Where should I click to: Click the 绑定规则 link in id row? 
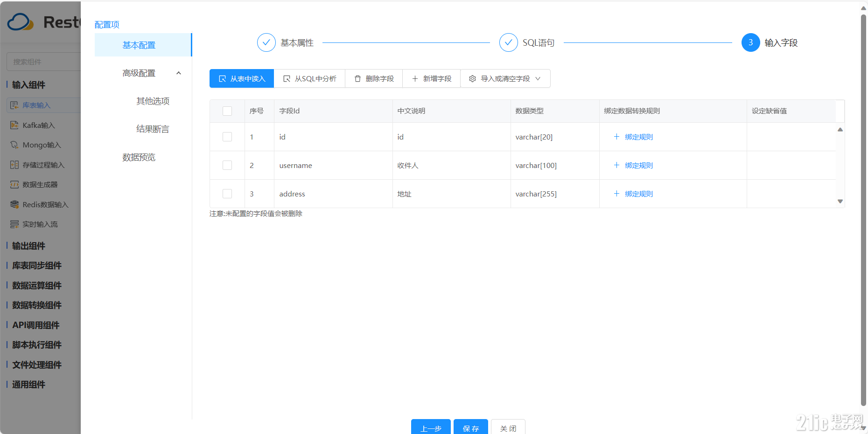[x=639, y=137]
